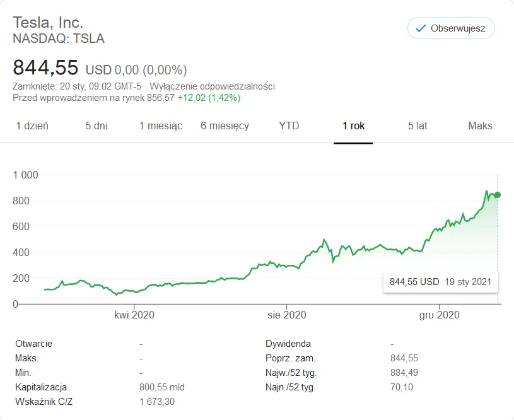514x420 pixels.
Task: Click the Maks. row label in stats table
Action: point(27,358)
